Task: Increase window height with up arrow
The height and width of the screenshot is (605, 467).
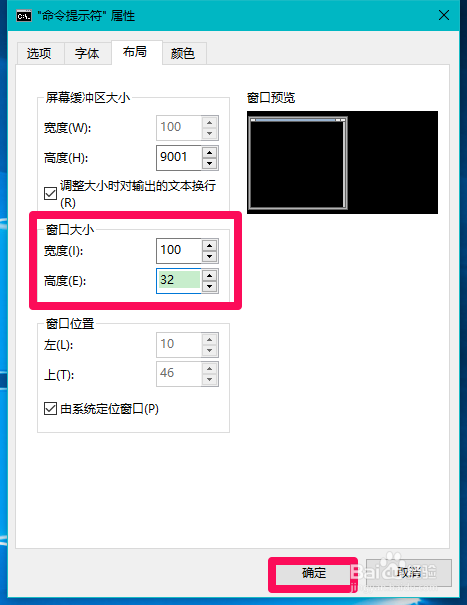Action: click(x=210, y=275)
